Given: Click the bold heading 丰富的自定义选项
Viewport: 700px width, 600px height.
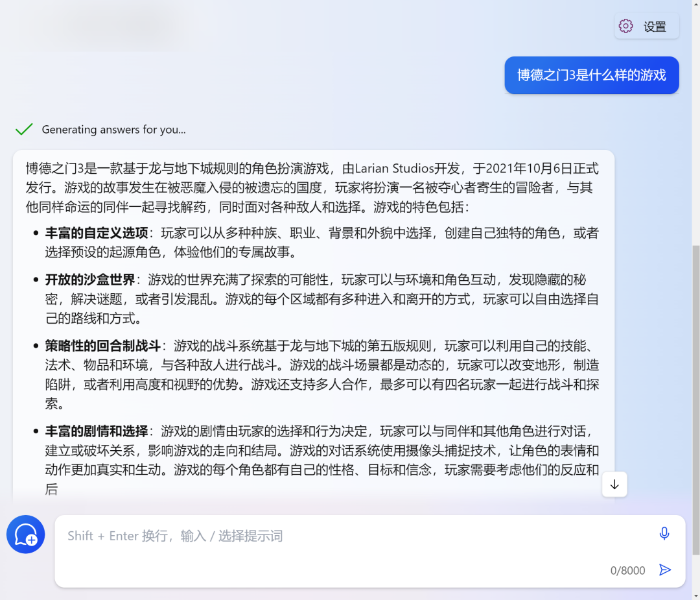Looking at the screenshot, I should click(97, 233).
